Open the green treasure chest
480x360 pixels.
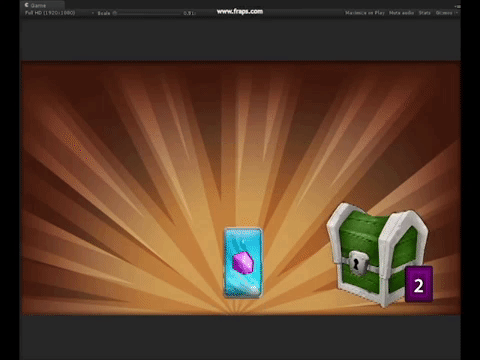coord(378,254)
